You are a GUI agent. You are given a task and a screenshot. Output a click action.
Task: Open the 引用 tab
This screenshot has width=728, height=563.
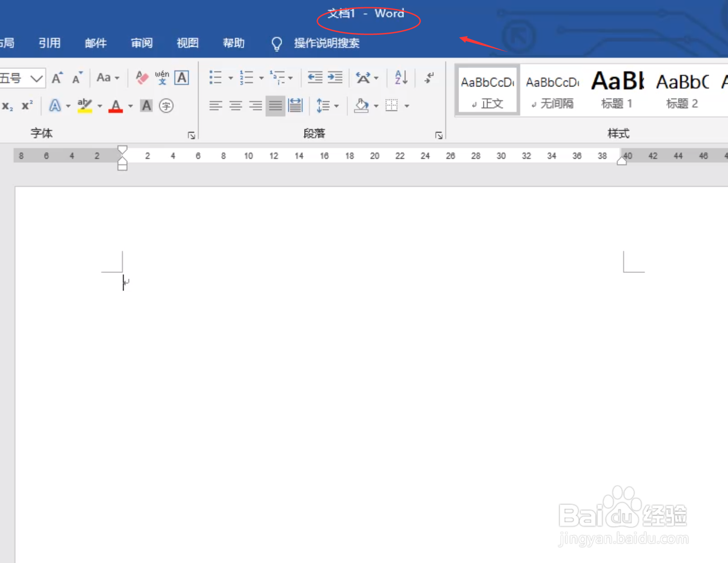point(50,43)
